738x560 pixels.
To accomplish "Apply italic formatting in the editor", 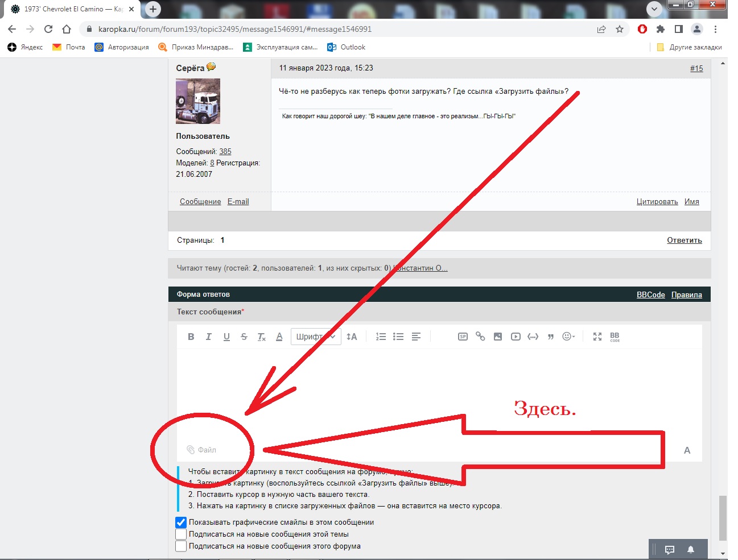I will coord(209,337).
